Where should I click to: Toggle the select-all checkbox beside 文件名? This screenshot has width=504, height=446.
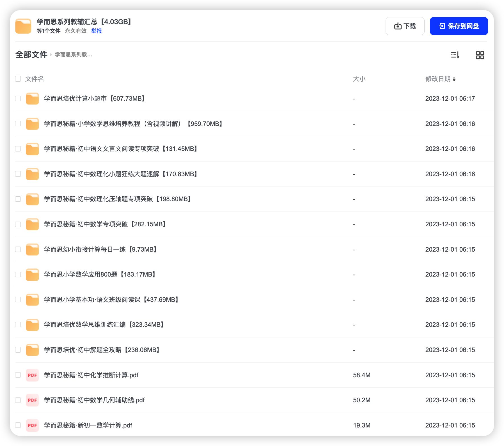(18, 79)
